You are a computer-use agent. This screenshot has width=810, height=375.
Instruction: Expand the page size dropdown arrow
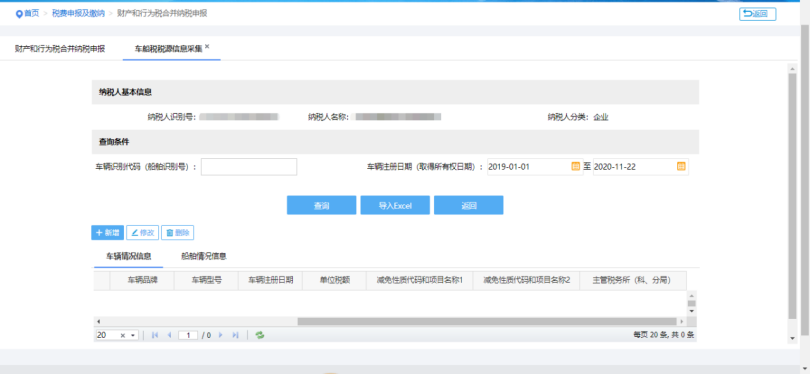133,336
